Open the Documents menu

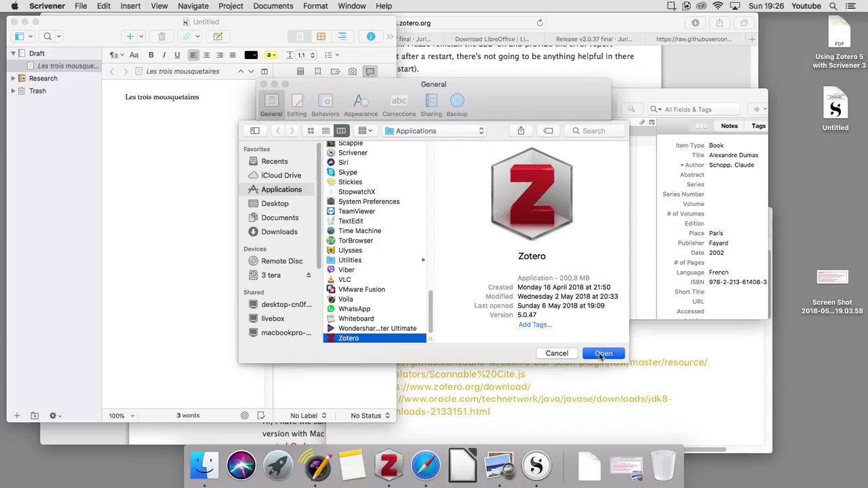tap(273, 6)
